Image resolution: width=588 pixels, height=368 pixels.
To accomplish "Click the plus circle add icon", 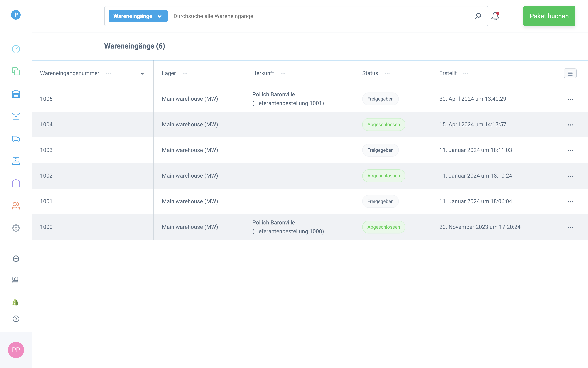I will (16, 258).
